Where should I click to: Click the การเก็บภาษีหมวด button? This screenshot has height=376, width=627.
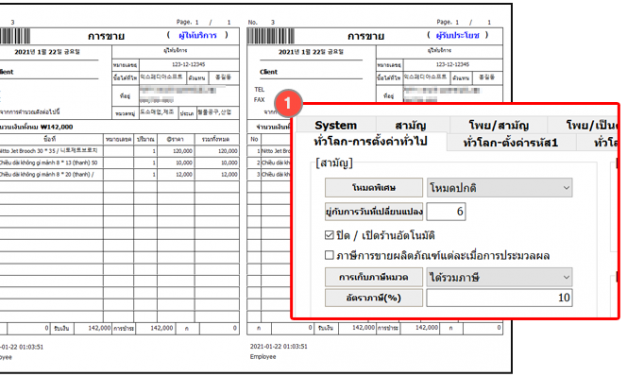[373, 277]
